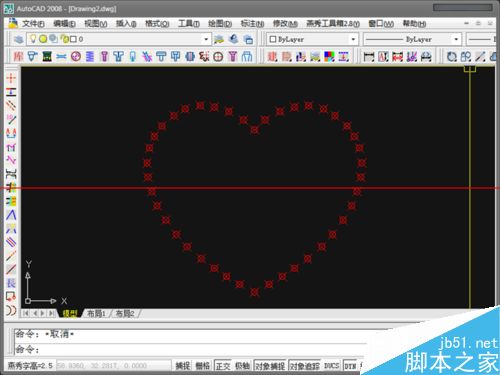Screen dimensions: 500x375
Task: Click the red cross icon in left toolbar
Action: [x=11, y=78]
